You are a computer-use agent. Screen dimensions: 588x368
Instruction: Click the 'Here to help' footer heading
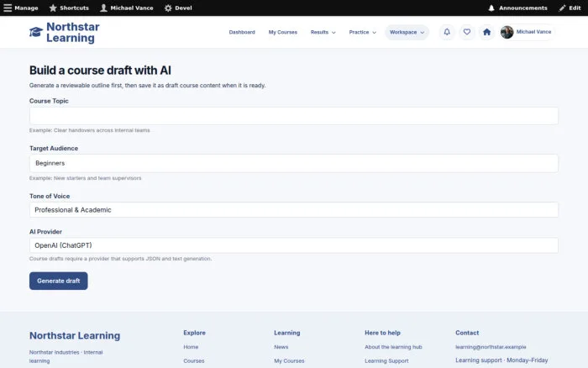point(382,333)
